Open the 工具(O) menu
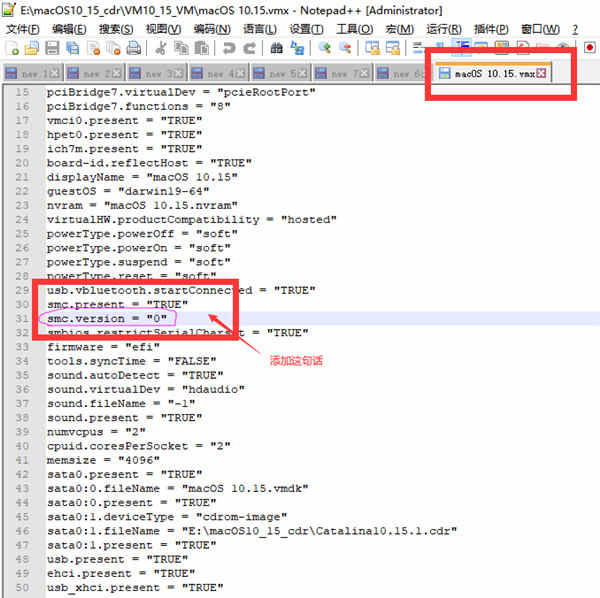The width and height of the screenshot is (600, 598). point(355,29)
